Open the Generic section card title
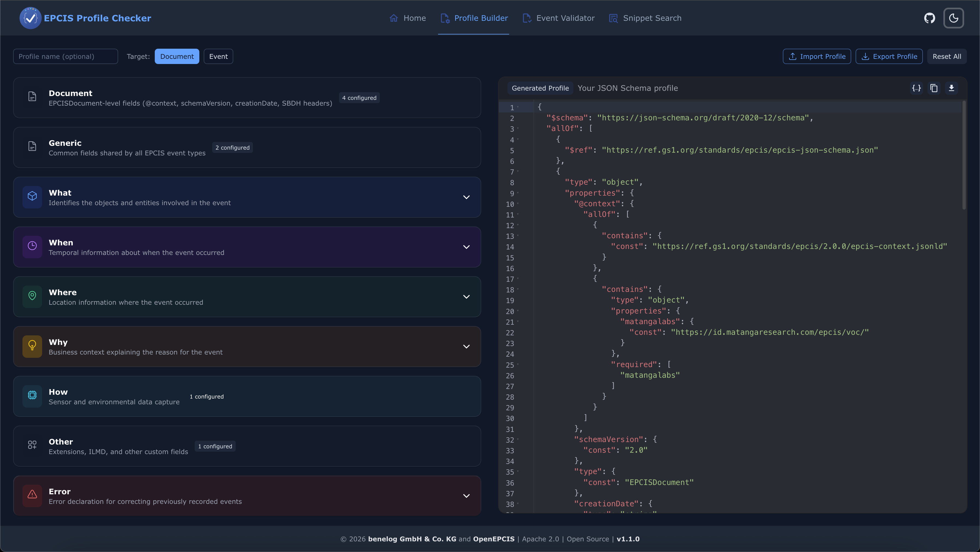The width and height of the screenshot is (980, 552). tap(65, 143)
